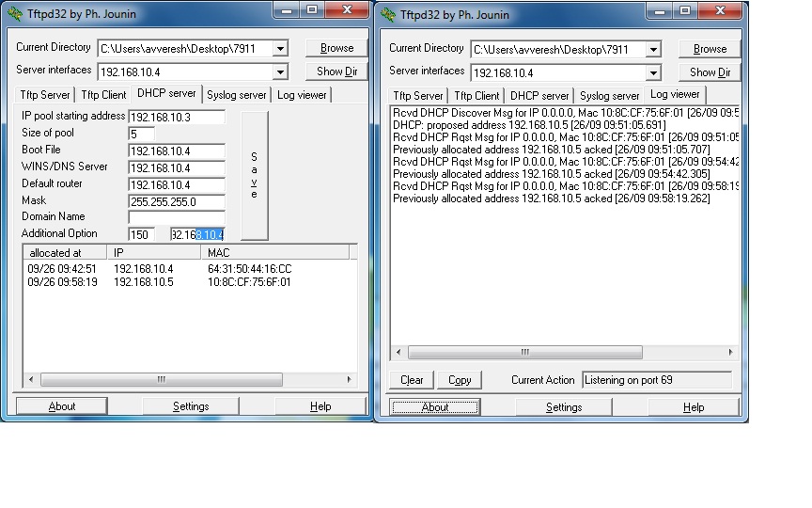Click About button in right window

tap(434, 407)
